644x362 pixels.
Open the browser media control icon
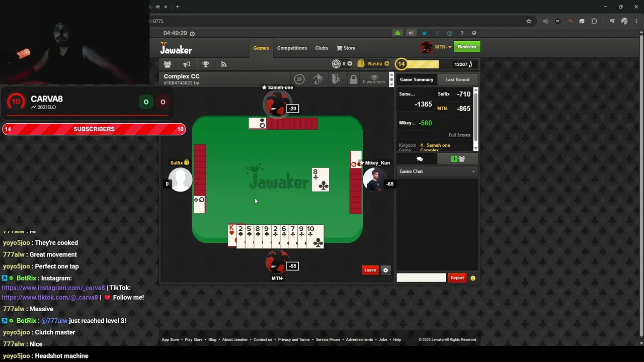(x=612, y=21)
